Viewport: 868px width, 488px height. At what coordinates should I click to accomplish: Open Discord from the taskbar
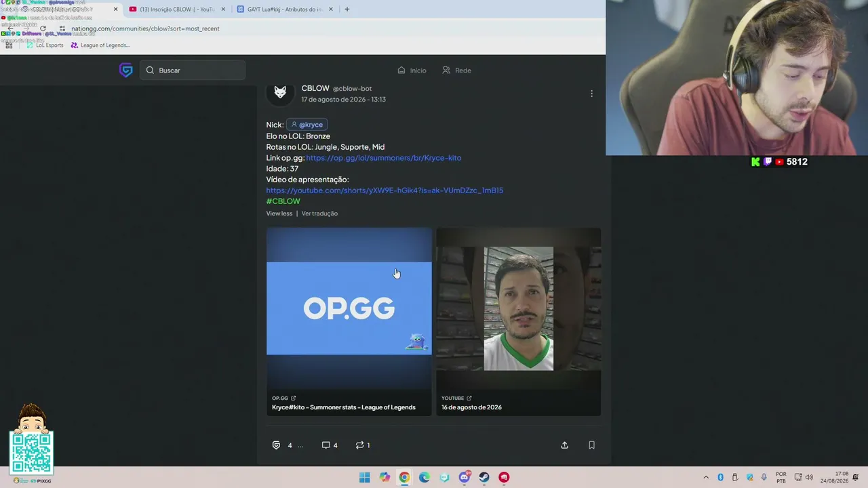[x=465, y=477]
